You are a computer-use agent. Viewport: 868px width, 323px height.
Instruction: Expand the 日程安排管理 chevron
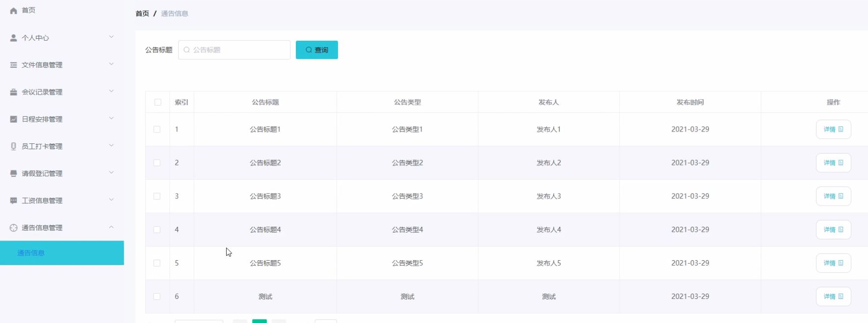[x=111, y=118]
